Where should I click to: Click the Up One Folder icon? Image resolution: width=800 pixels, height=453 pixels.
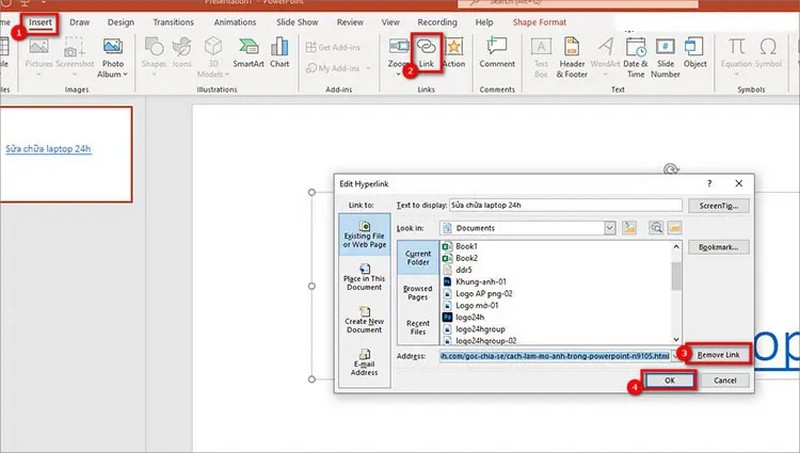[x=630, y=228]
